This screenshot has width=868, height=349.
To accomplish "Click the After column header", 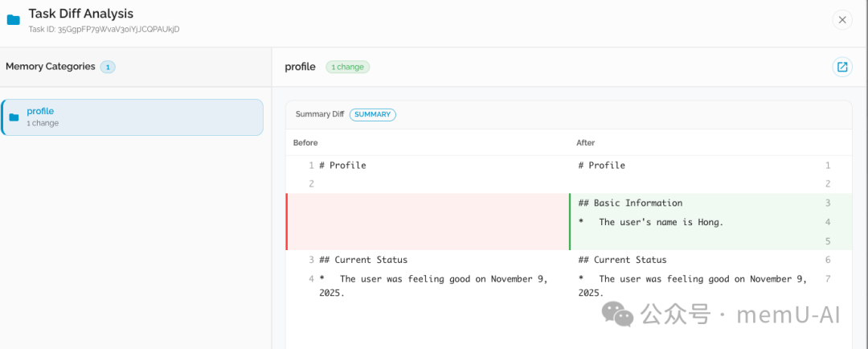I will 586,142.
